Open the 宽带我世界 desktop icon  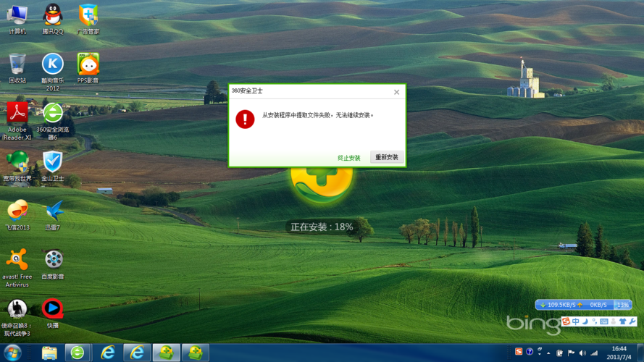[x=17, y=167]
